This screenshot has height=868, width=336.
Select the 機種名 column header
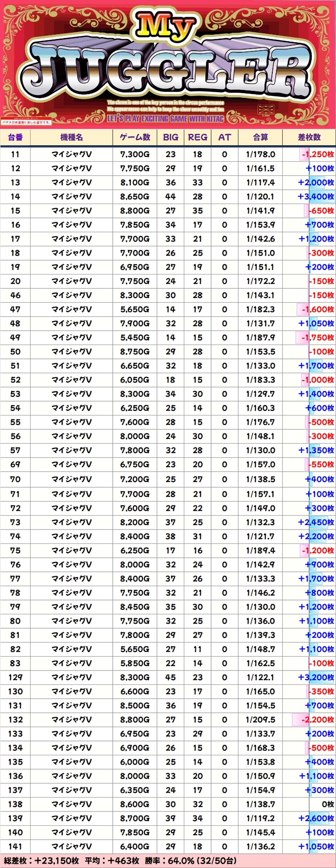pos(71,137)
